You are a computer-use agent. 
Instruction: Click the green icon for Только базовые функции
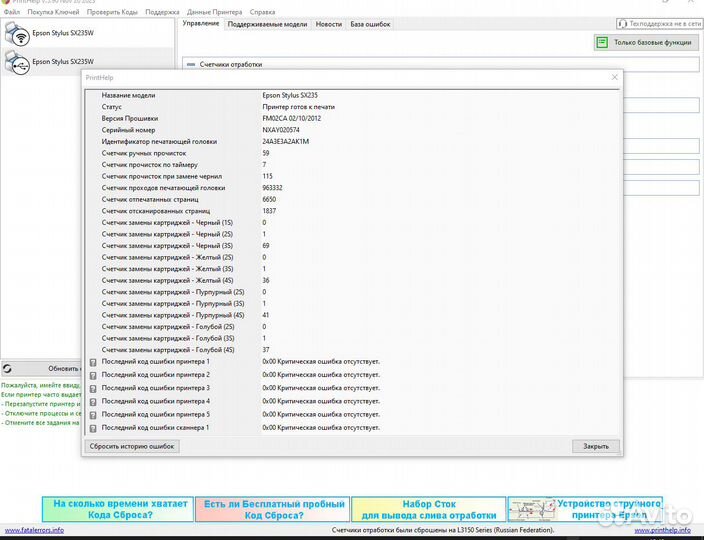(601, 43)
